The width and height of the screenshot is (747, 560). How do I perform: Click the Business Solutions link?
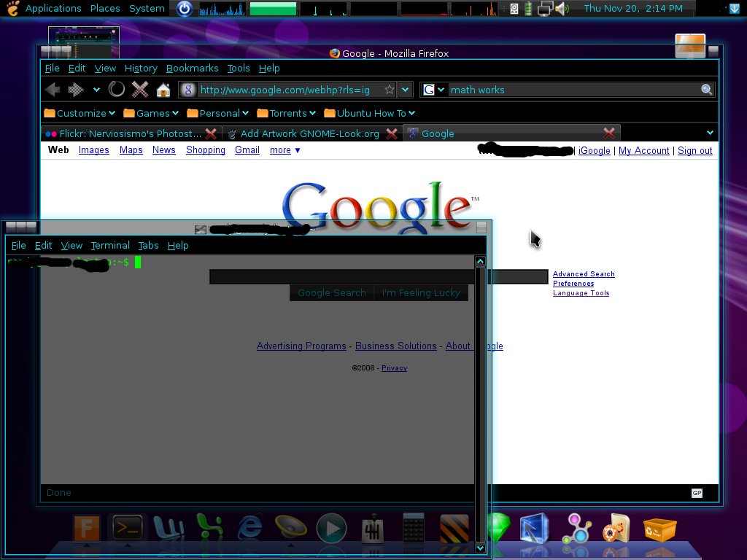[x=395, y=346]
